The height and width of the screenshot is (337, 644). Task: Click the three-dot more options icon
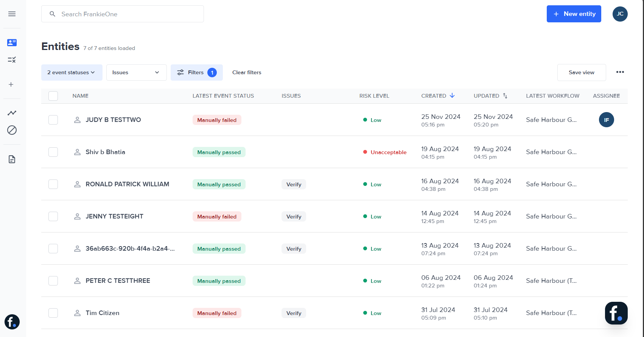[x=620, y=72]
